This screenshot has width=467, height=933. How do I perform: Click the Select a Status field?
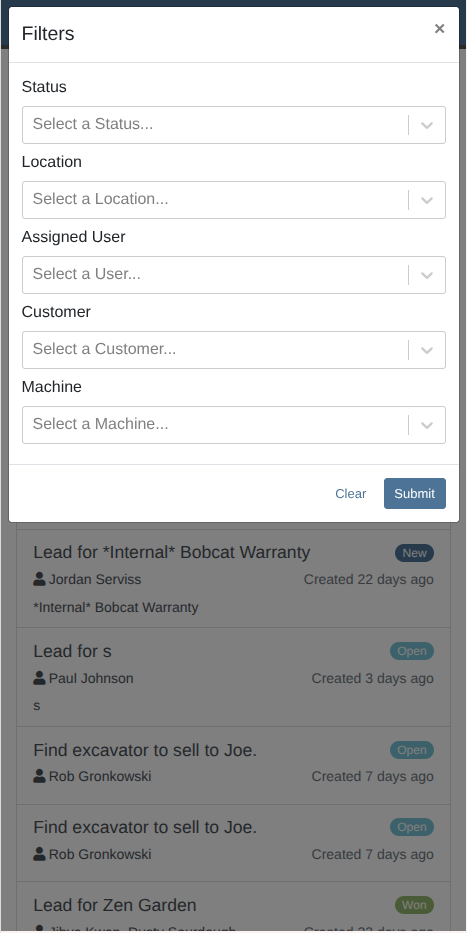point(234,125)
